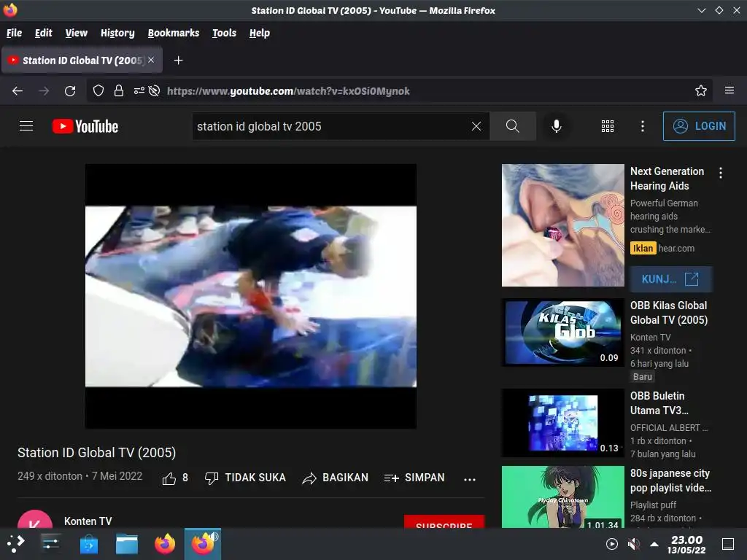Open the File menu
747x560 pixels.
[15, 33]
